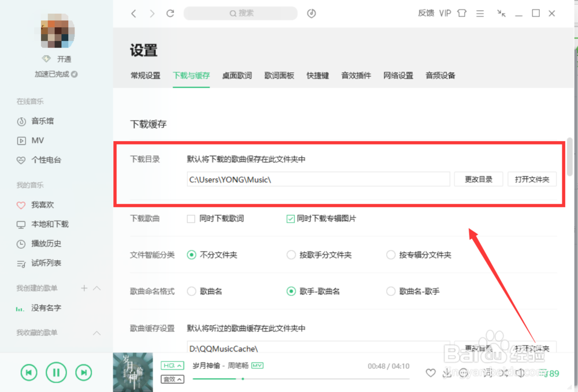Switch to 网络设置 tab

pos(398,76)
